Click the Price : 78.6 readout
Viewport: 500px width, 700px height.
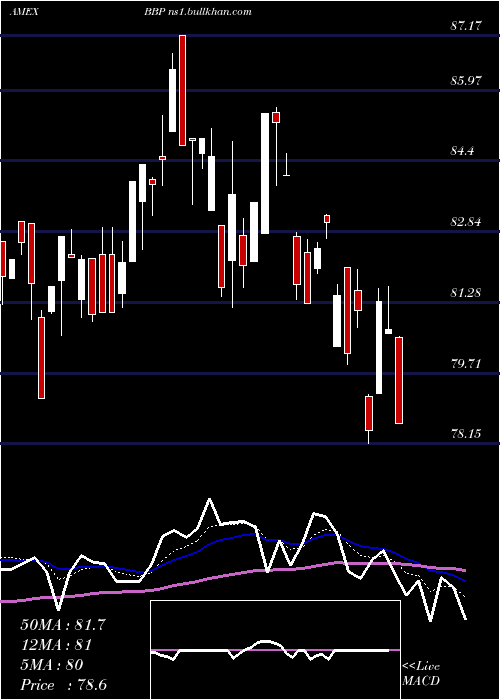(63, 685)
